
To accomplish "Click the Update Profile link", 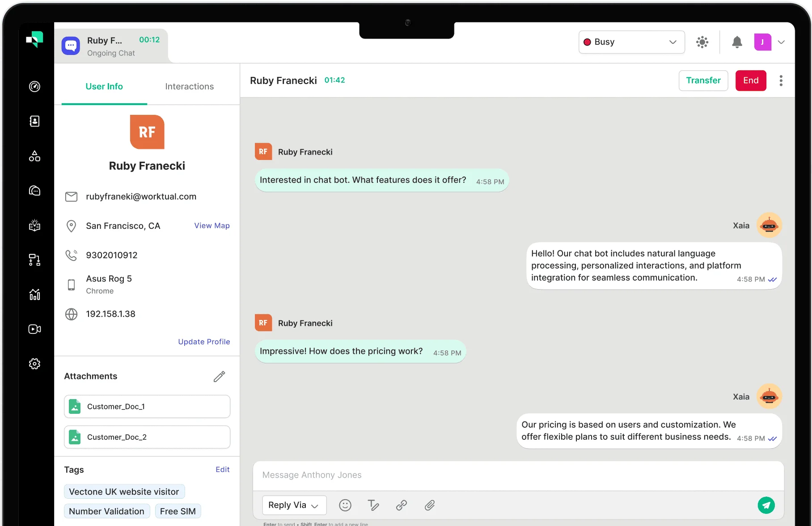I will 204,342.
